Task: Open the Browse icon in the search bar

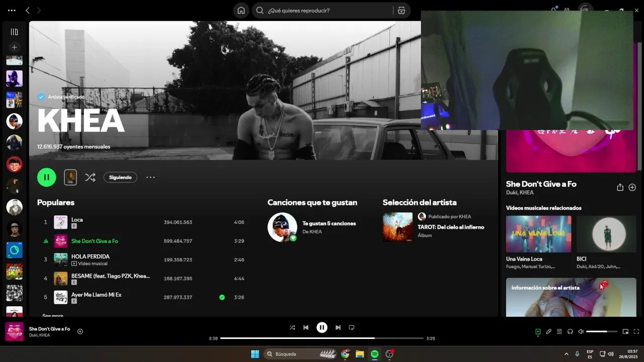Action: [x=401, y=10]
